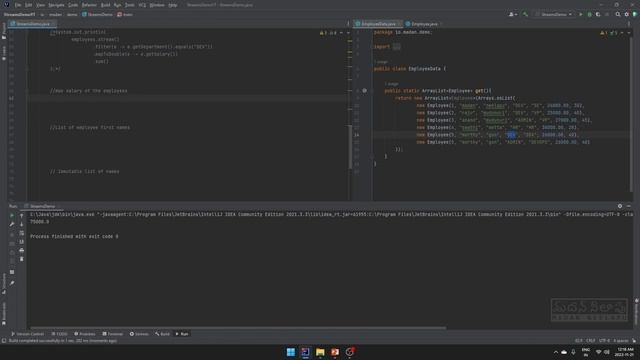Click the gutter run icon beside get() method
Viewport: 640px width, 360px height.
pyautogui.click(x=364, y=91)
